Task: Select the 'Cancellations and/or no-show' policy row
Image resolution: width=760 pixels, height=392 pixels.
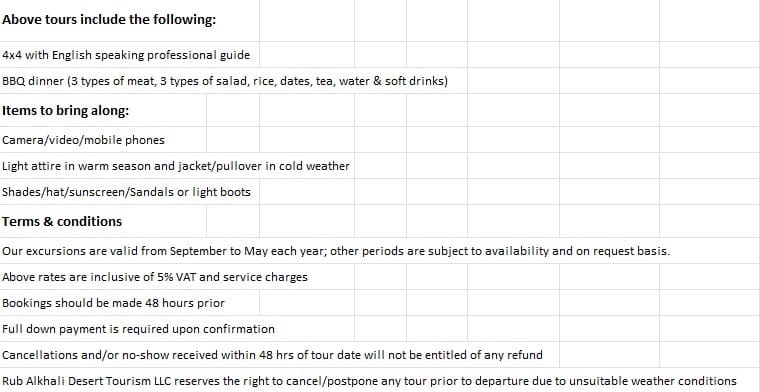Action: 279,355
